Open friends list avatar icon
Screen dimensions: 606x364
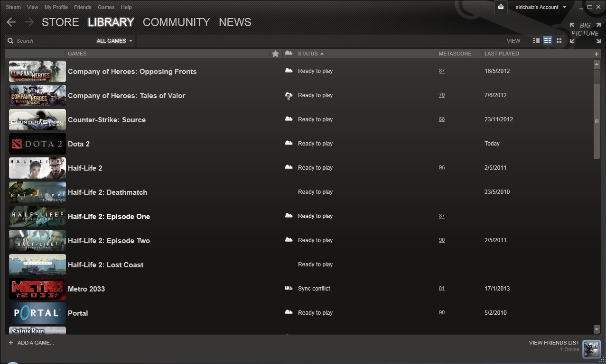coord(591,349)
